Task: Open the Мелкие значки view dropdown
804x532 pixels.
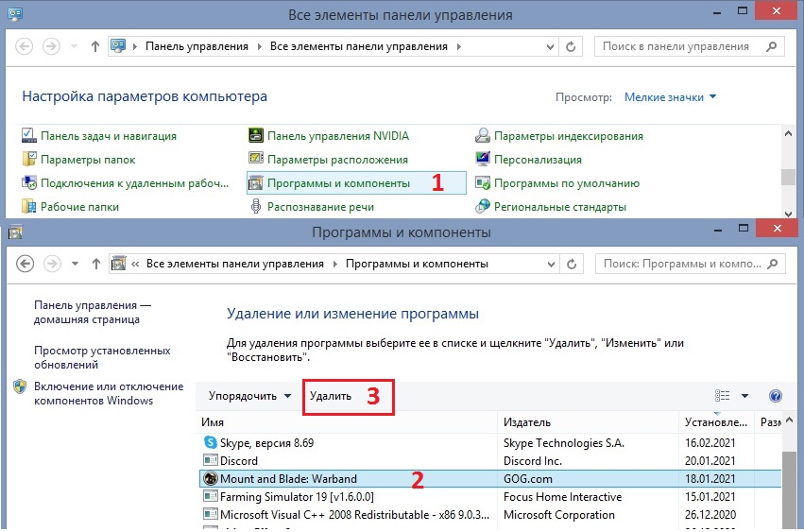Action: pyautogui.click(x=670, y=97)
